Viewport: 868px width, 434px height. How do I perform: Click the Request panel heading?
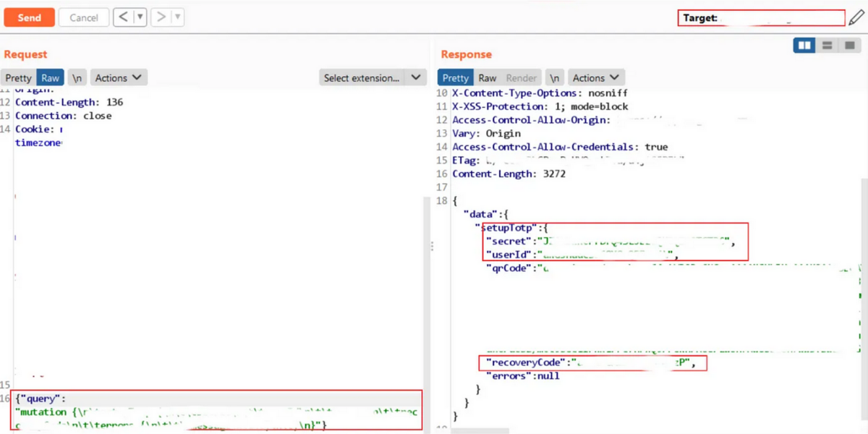click(x=25, y=54)
